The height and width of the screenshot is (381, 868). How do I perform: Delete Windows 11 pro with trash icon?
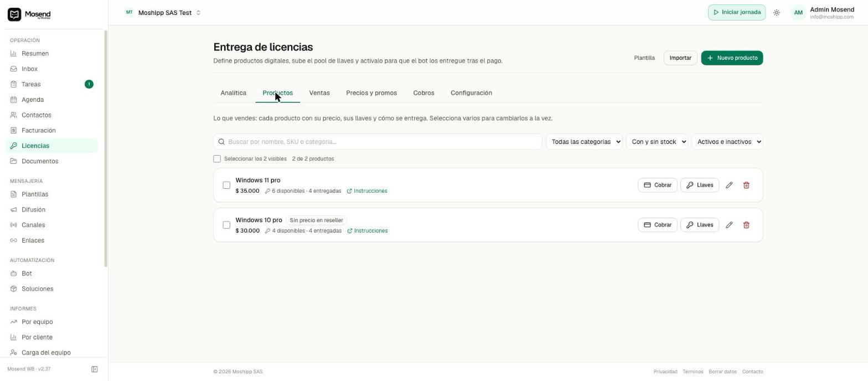coord(746,185)
